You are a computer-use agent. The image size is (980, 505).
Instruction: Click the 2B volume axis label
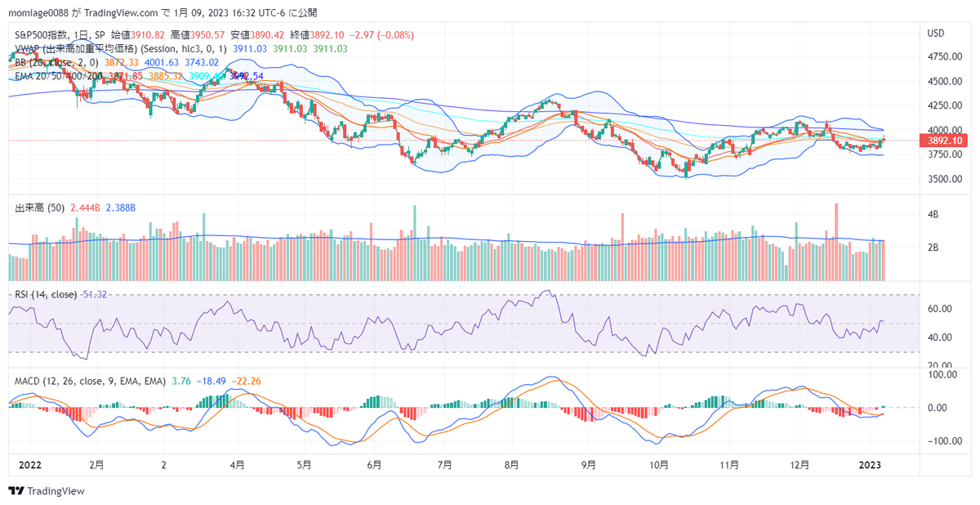(x=933, y=247)
